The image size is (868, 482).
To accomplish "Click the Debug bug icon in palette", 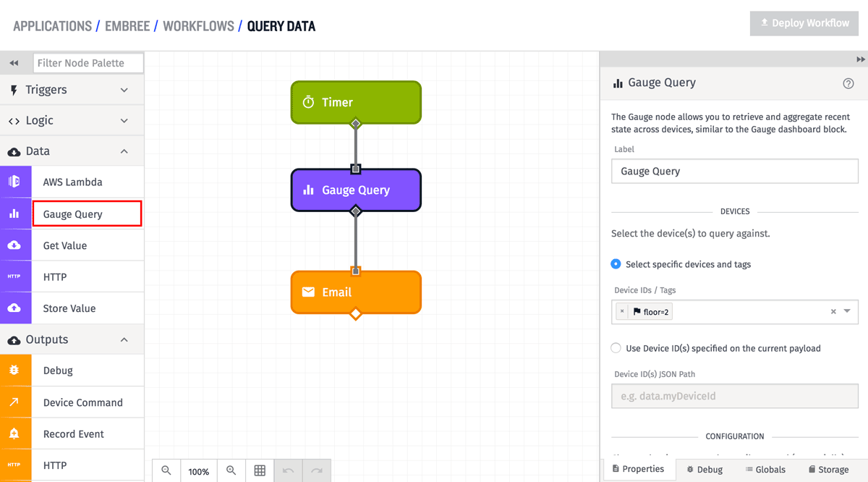I will (15, 371).
